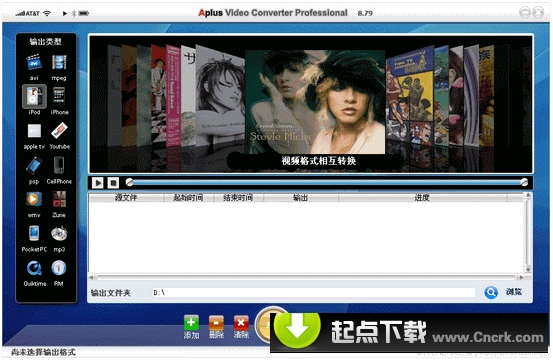Click the 起始时间 column header
Viewport: 553px width, 363px height.
188,198
